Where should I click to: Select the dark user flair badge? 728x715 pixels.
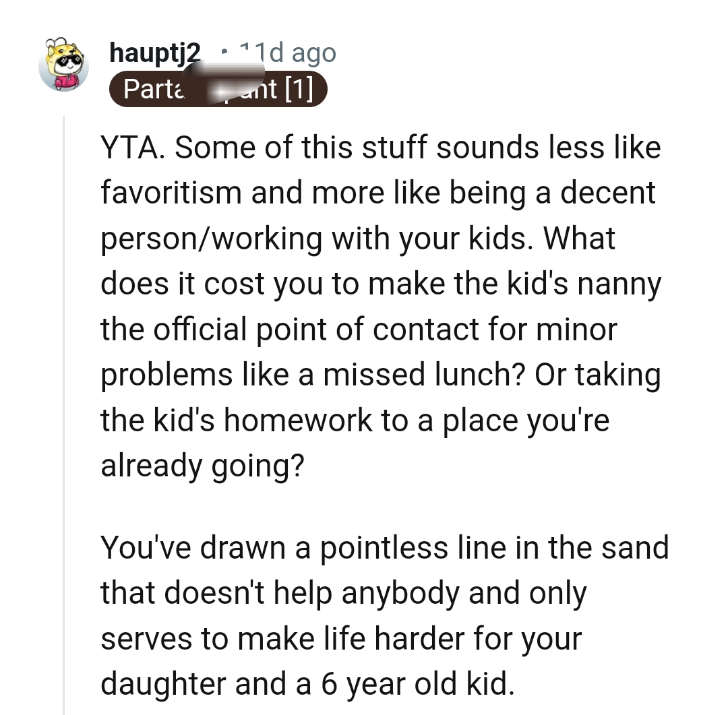coord(218,89)
